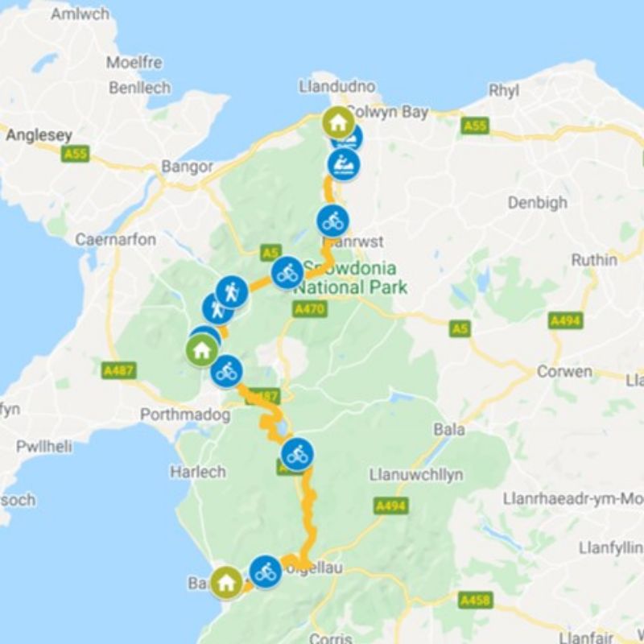The width and height of the screenshot is (644, 644).
Task: Open the olive home marker at Barmouth
Action: [x=226, y=582]
